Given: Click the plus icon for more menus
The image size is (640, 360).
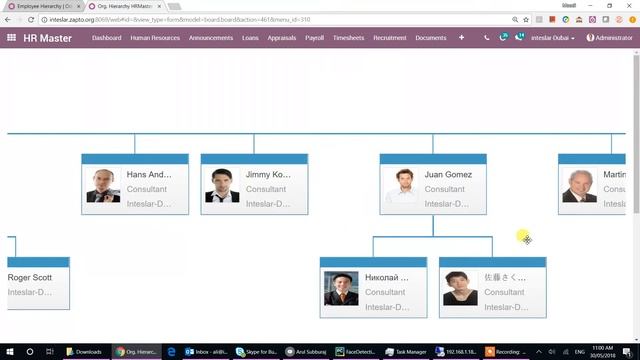Looking at the screenshot, I should (x=461, y=38).
